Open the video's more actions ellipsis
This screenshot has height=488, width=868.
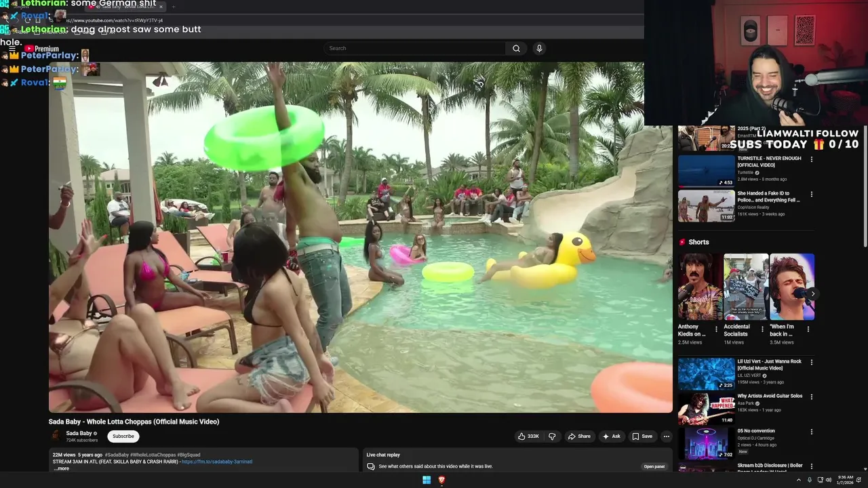pyautogui.click(x=666, y=436)
